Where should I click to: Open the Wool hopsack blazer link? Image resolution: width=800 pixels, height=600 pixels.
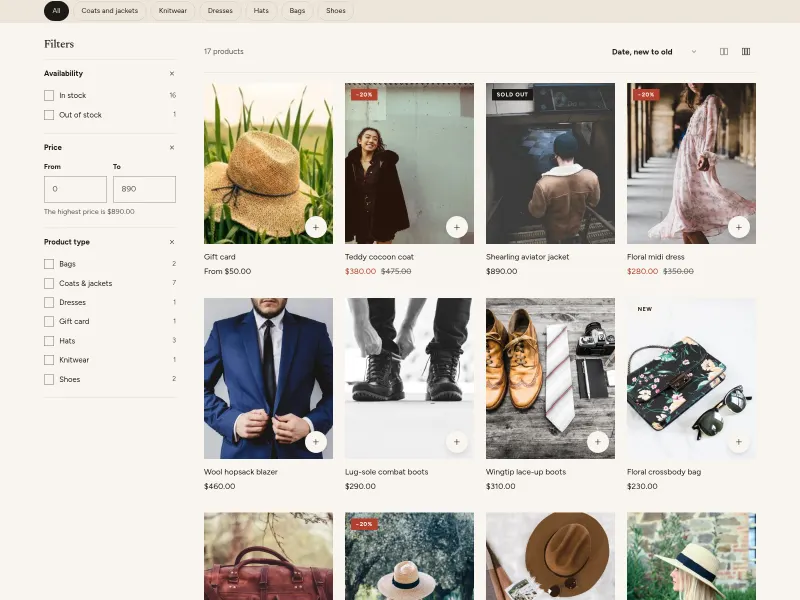point(241,472)
